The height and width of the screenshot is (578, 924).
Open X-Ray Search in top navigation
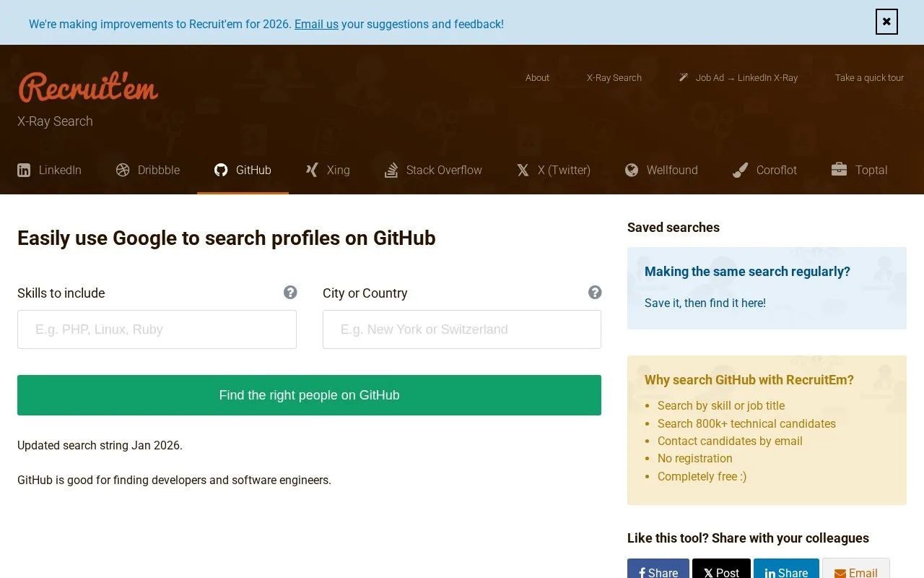pyautogui.click(x=614, y=78)
